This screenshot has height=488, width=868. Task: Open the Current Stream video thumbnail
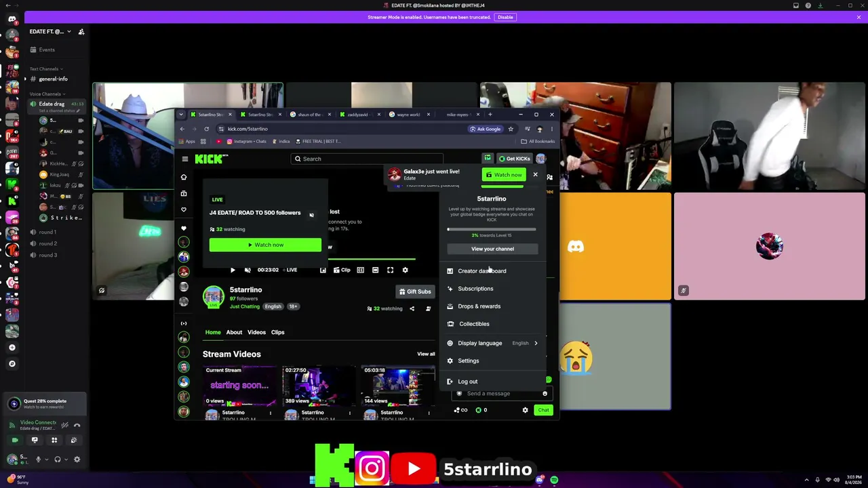(x=239, y=386)
